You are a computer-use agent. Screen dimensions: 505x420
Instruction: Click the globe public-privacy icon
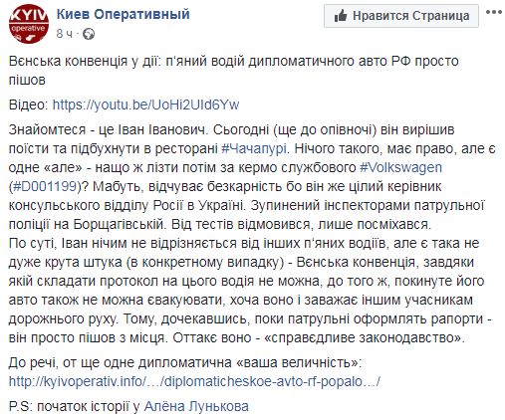pos(89,34)
